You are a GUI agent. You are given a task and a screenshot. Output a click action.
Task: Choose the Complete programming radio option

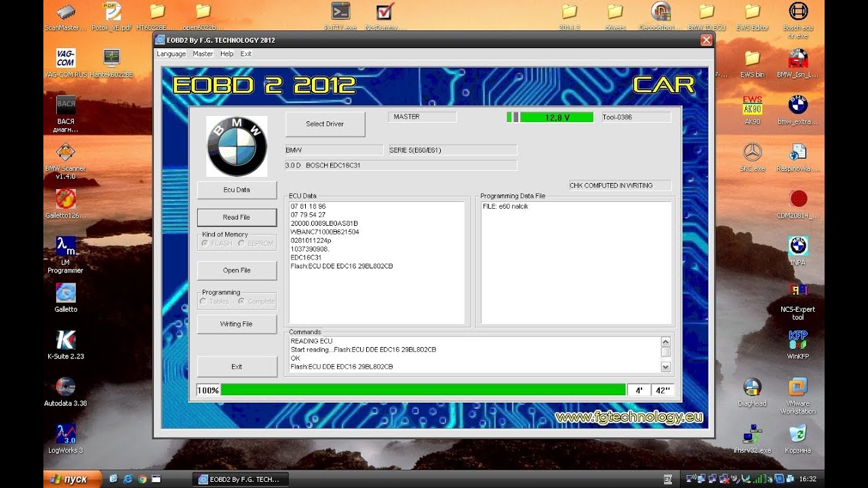[x=241, y=302]
